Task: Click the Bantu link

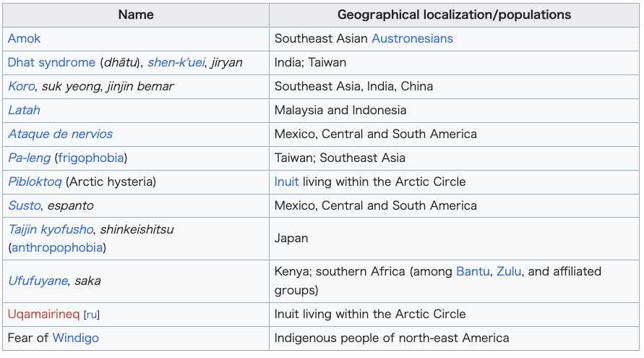Action: (473, 271)
